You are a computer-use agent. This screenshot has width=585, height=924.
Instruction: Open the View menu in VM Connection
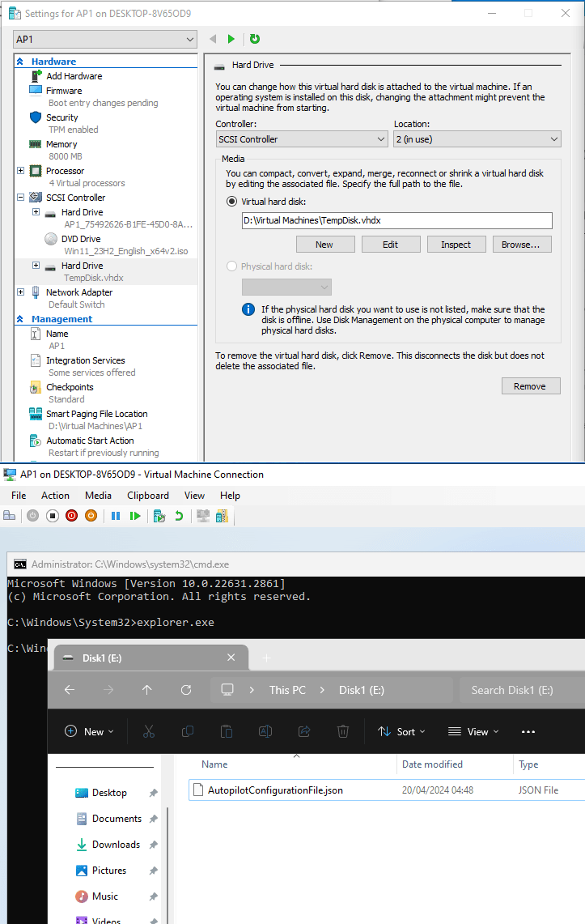point(194,496)
